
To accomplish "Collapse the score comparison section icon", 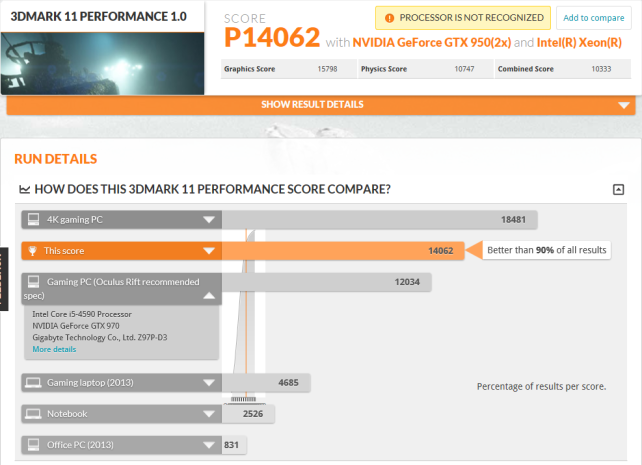I will 618,190.
